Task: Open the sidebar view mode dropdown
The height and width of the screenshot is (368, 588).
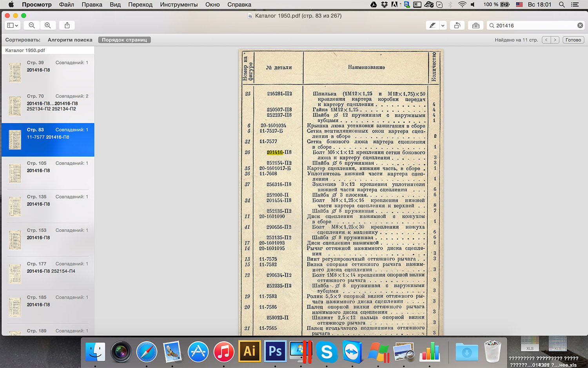Action: click(13, 26)
